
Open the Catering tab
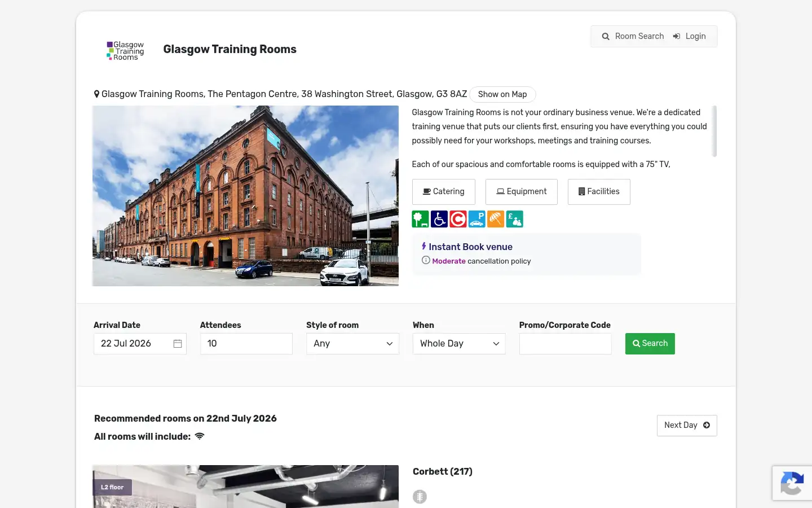[444, 192]
